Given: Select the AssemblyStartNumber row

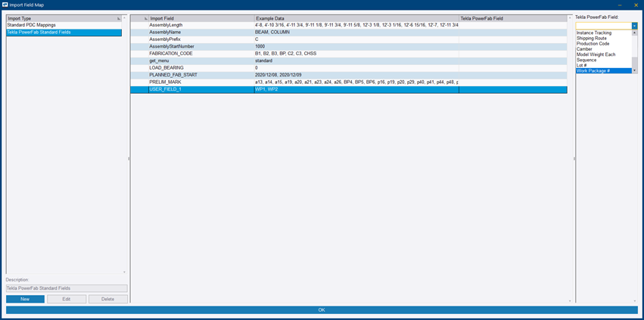Looking at the screenshot, I should pos(349,46).
